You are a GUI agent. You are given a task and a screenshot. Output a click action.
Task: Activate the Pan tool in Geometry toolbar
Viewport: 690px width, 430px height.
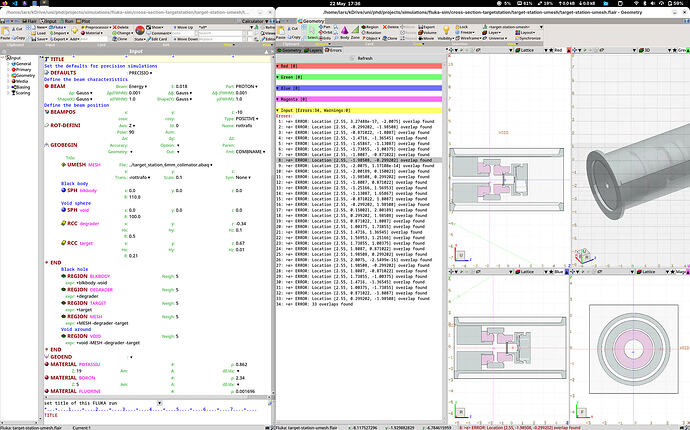pos(325,27)
